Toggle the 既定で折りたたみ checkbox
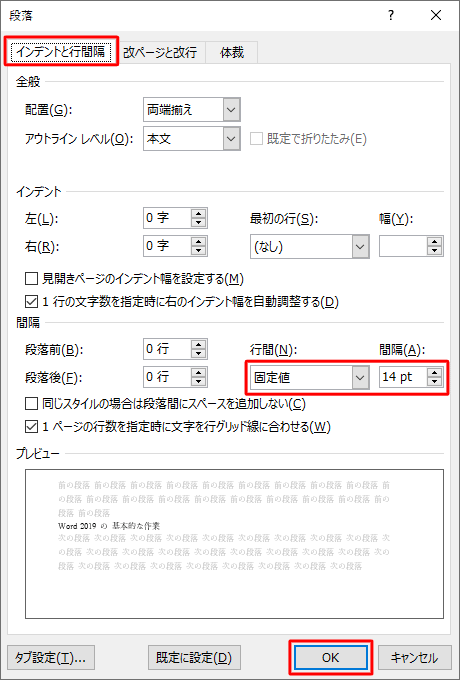The image size is (460, 680). [256, 139]
